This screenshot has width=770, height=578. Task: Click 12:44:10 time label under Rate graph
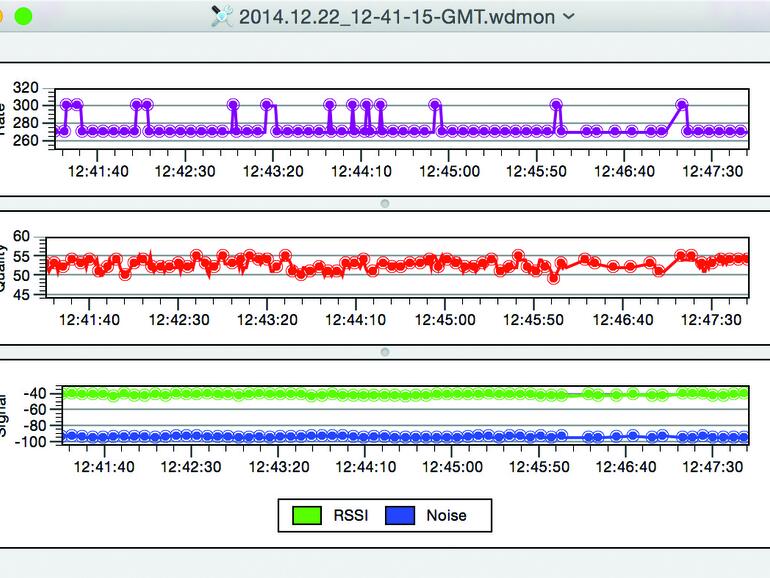(x=361, y=171)
